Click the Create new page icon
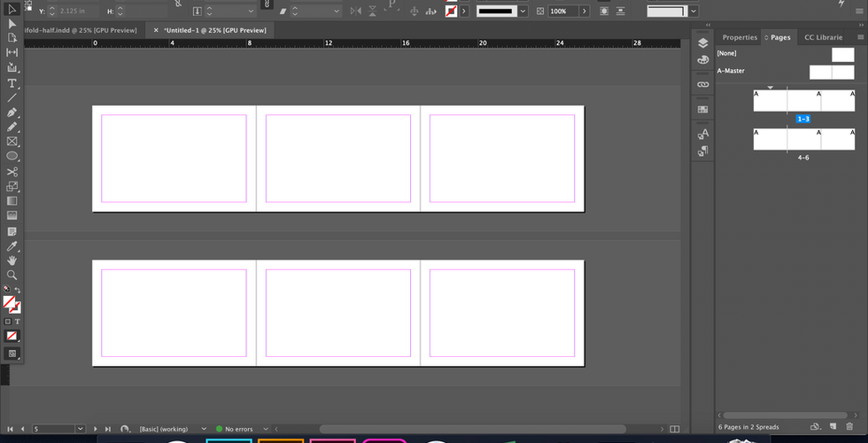868x443 pixels. (833, 426)
